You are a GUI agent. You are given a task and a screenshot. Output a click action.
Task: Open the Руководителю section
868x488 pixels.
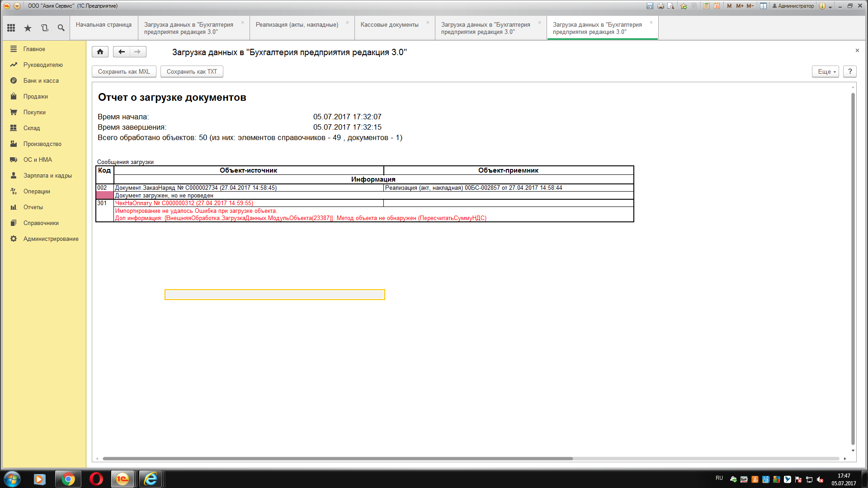(44, 65)
